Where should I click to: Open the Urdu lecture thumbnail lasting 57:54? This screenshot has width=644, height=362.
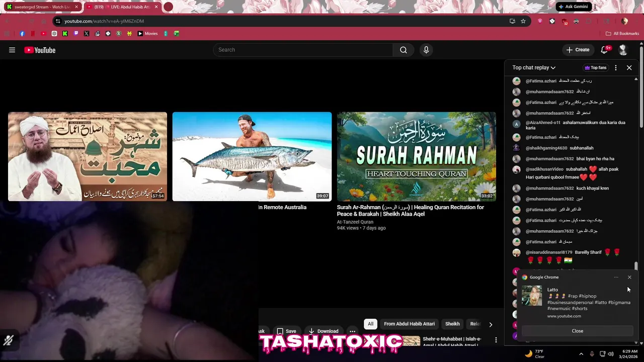(x=88, y=156)
